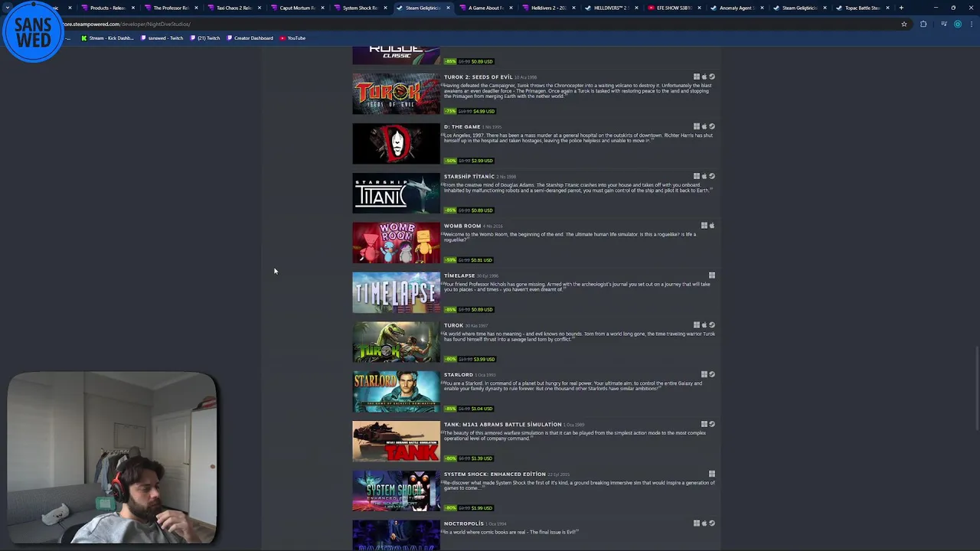The width and height of the screenshot is (980, 551).
Task: Click the $2.99 USD D: The Game price
Action: 482,161
